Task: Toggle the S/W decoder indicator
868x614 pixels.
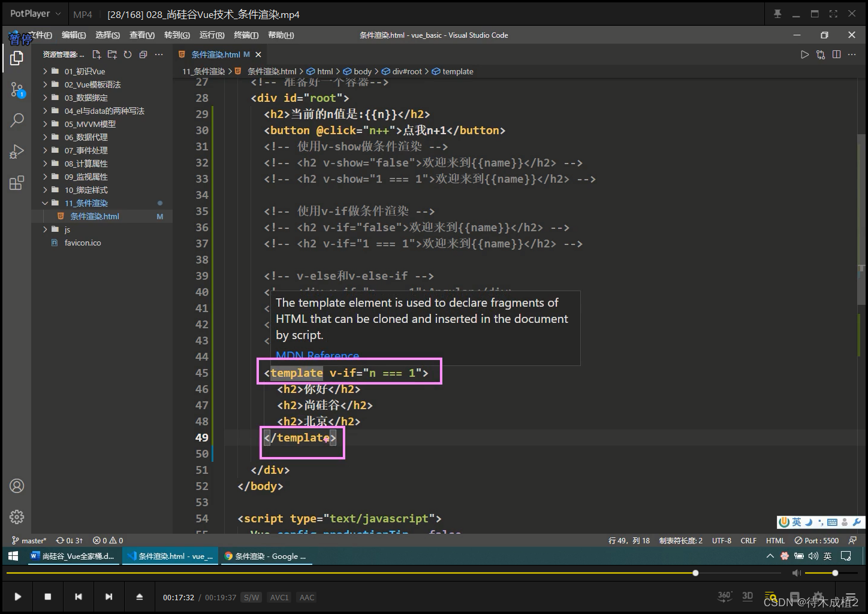Action: [251, 597]
